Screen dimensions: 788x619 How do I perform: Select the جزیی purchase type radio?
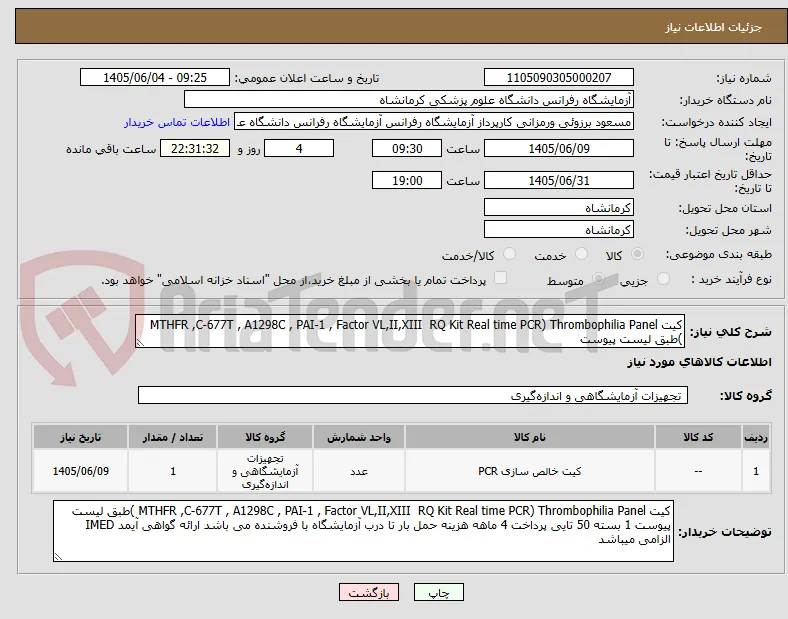pos(663,279)
